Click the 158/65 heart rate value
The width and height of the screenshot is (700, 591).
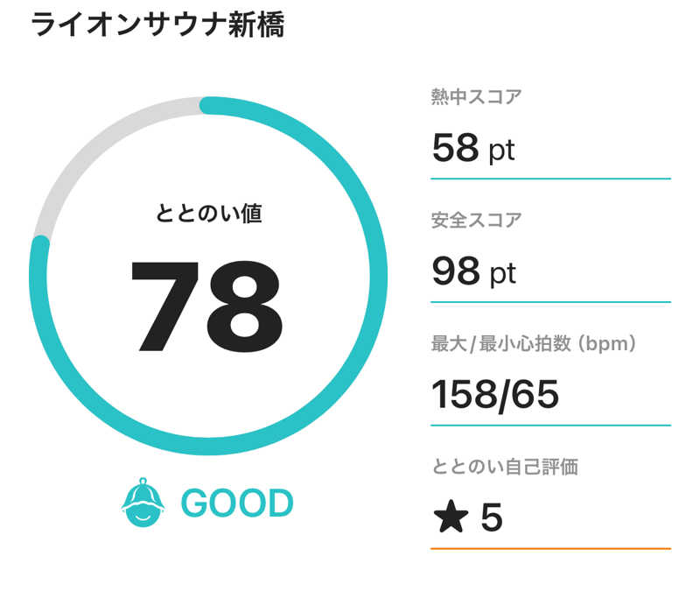click(x=495, y=395)
